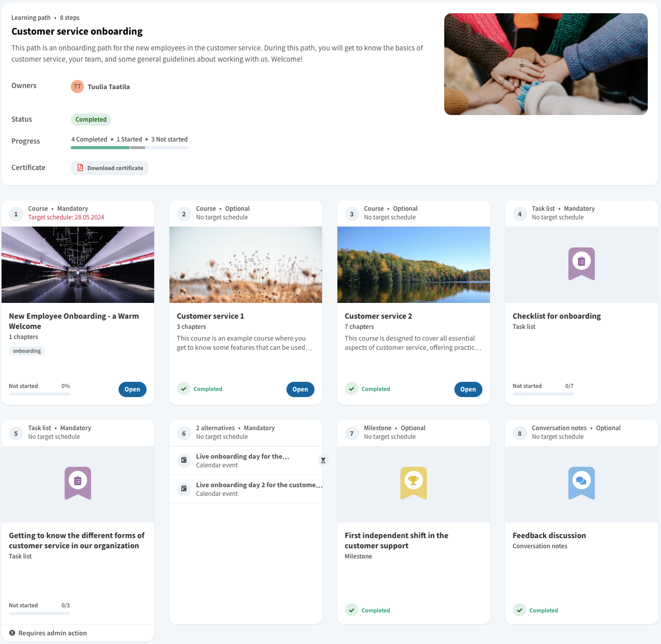Click completed checkmark on Customer service 1

click(x=184, y=389)
